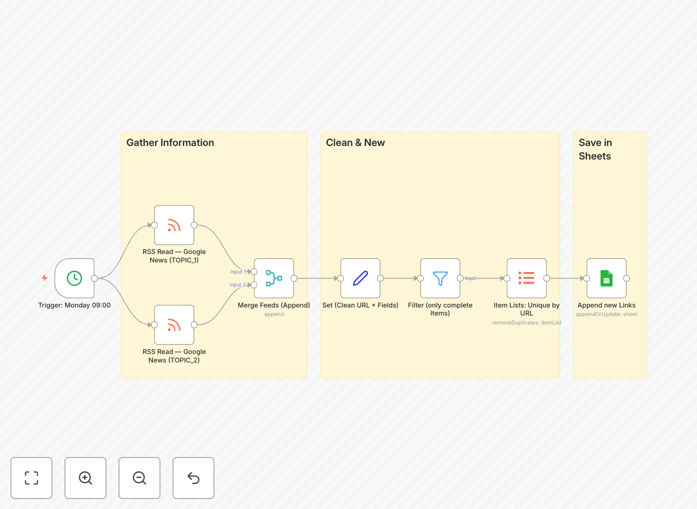Click the "Trigger: Monday 09:00" label
The width and height of the screenshot is (697, 509).
74,305
